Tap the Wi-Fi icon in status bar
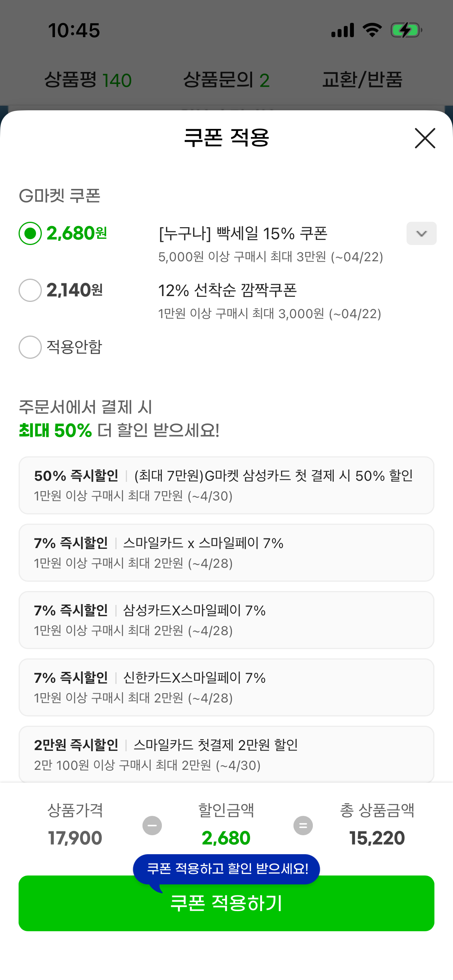 pyautogui.click(x=372, y=30)
